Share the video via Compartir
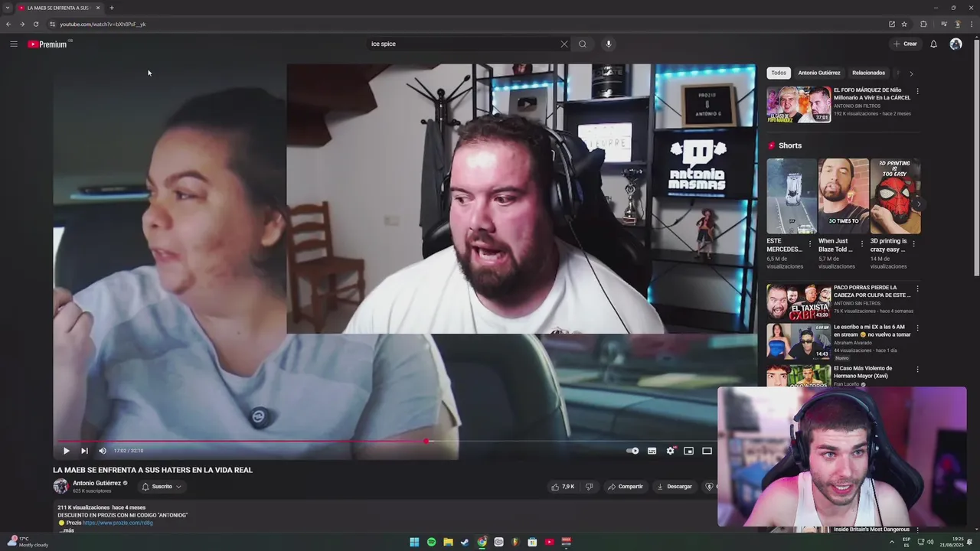The height and width of the screenshot is (551, 980). click(x=626, y=487)
